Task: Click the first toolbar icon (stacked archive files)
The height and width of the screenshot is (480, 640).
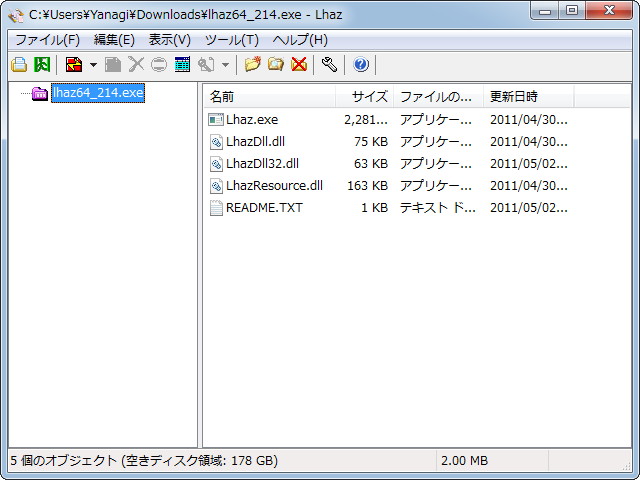Action: [x=19, y=64]
